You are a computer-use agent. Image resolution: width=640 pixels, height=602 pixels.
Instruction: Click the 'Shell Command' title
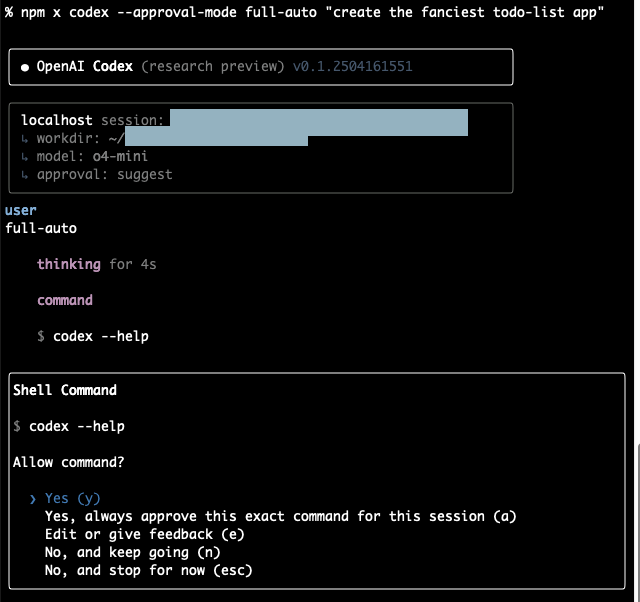click(65, 390)
